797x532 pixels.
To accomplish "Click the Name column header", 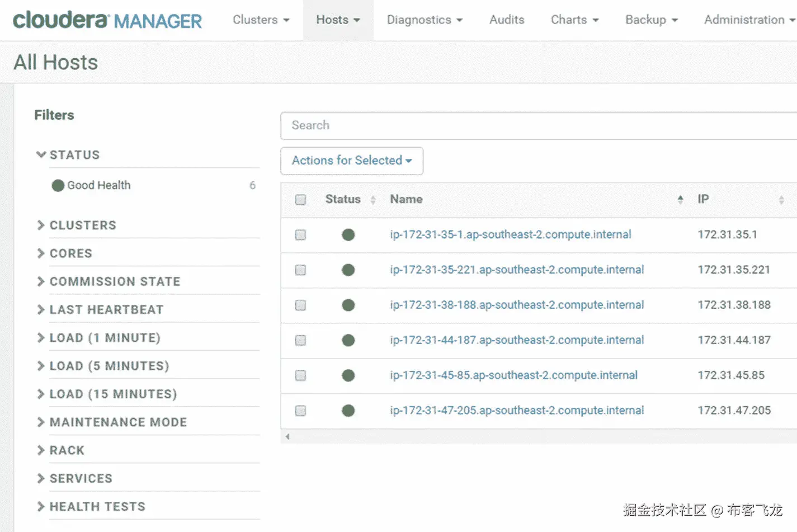I will tap(406, 200).
